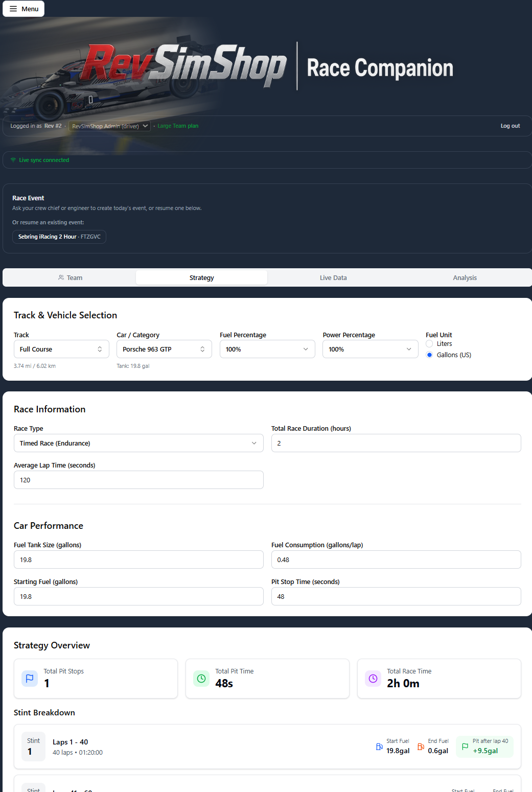Switch to the Strategy tab

201,277
